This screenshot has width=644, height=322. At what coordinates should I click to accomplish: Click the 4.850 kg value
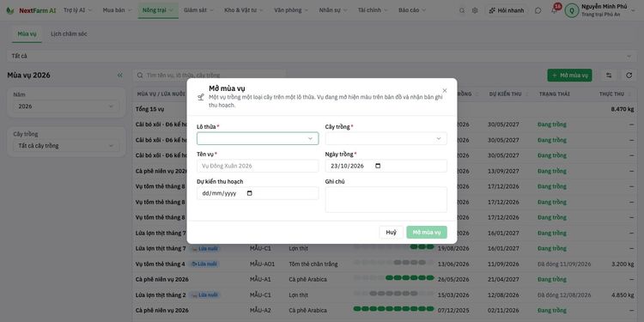[623, 295]
